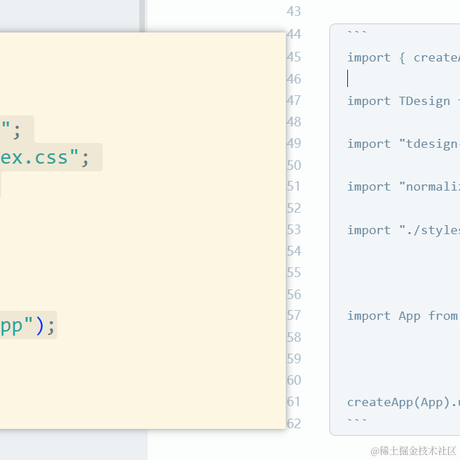460x460 pixels.
Task: Click line number 53 in the gutter
Action: tap(294, 230)
